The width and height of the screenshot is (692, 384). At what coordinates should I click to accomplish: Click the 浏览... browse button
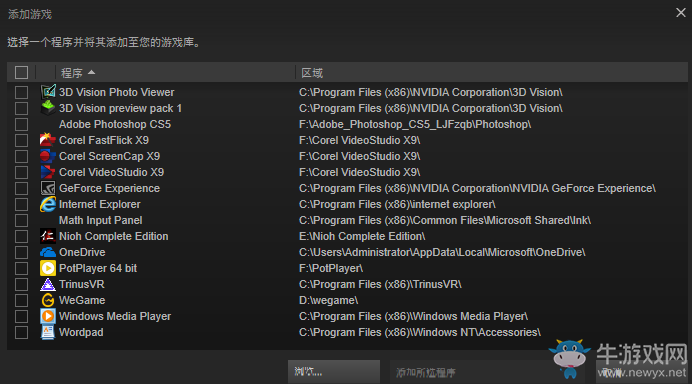pos(334,372)
